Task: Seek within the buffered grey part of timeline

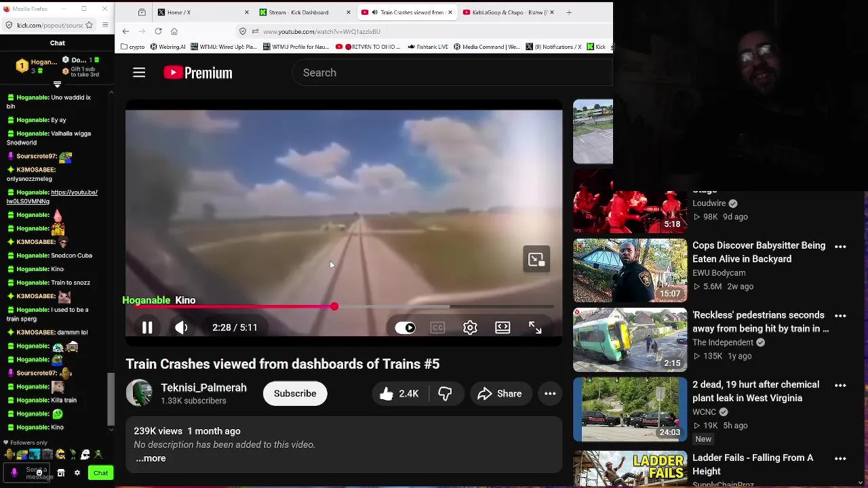Action: 393,307
